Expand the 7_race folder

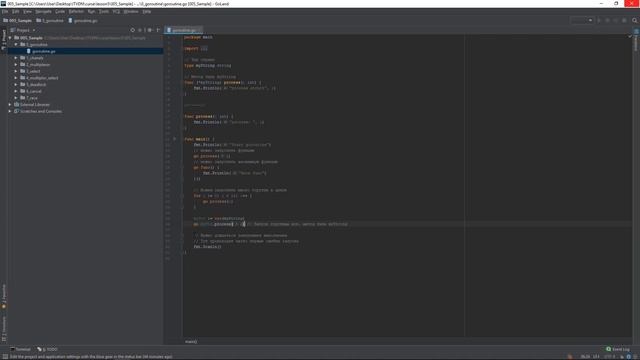[16, 98]
